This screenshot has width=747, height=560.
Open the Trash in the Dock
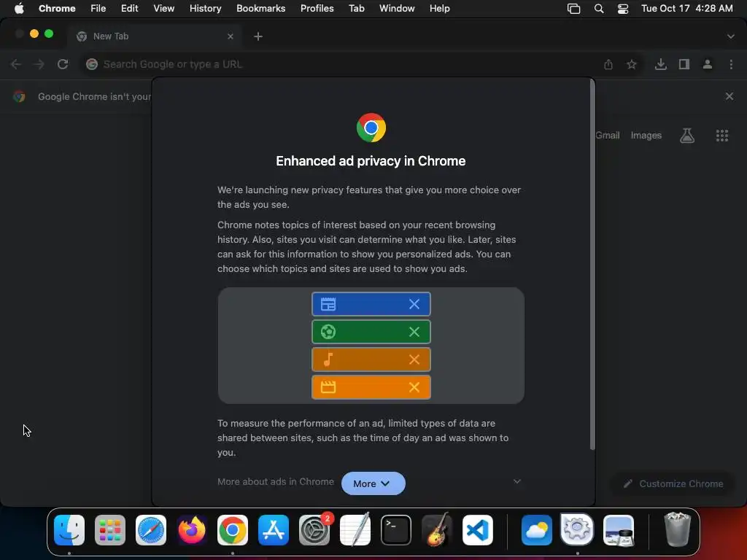pyautogui.click(x=677, y=529)
